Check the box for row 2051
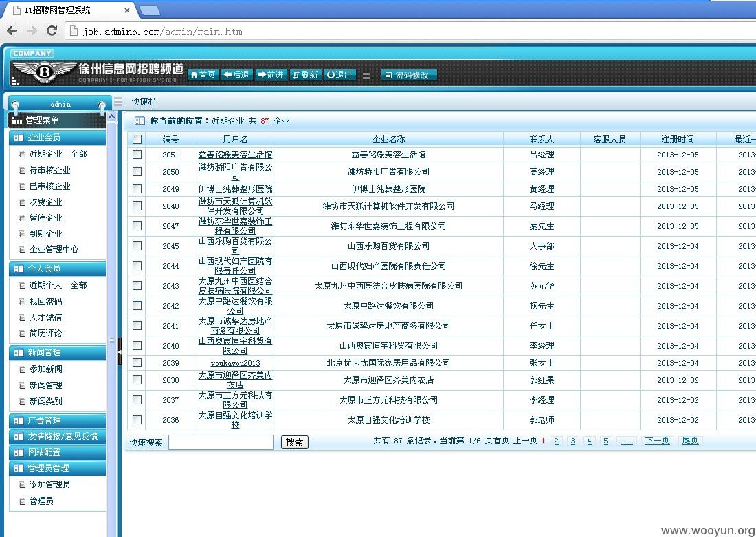 pos(137,155)
